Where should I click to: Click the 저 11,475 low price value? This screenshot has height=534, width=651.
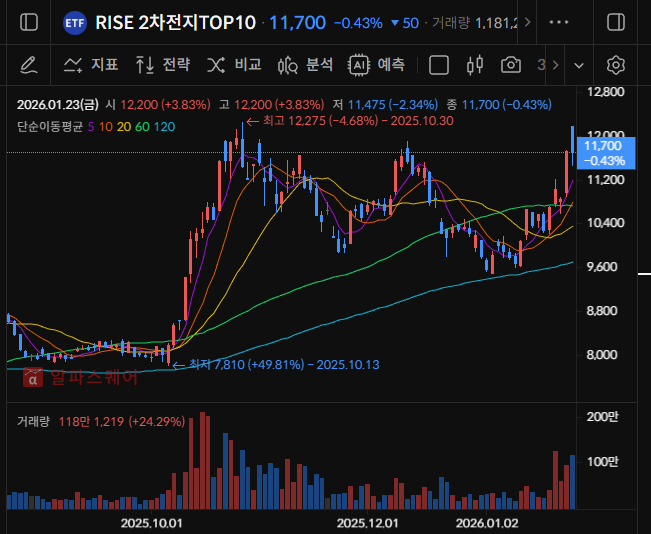[385, 105]
